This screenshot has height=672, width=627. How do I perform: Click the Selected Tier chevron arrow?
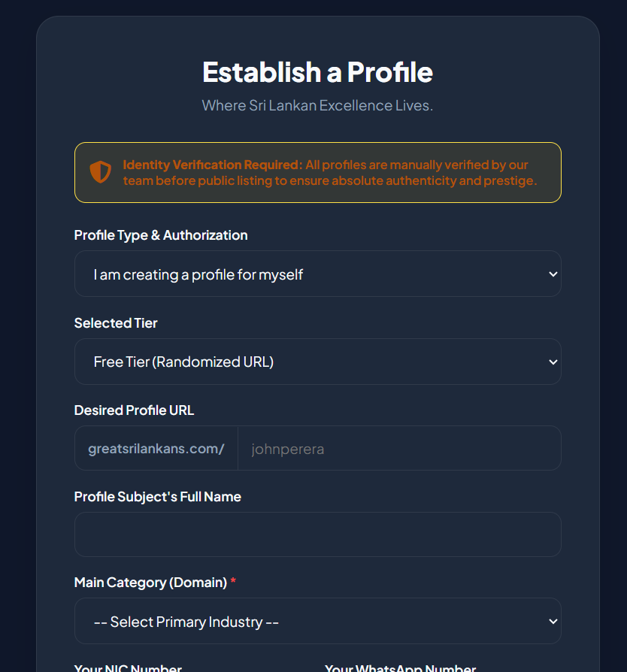tap(553, 362)
